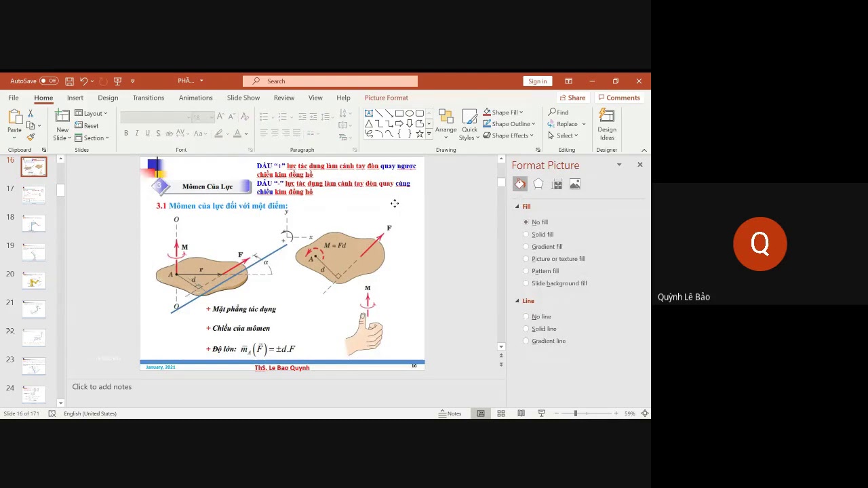Open the Select dropdown in Editing
This screenshot has width=868, height=488.
[x=563, y=136]
